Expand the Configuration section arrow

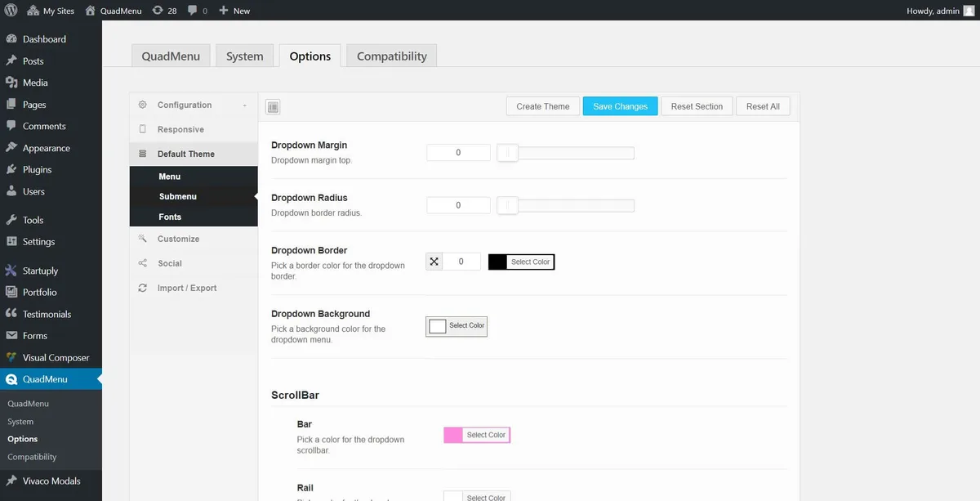pyautogui.click(x=245, y=105)
